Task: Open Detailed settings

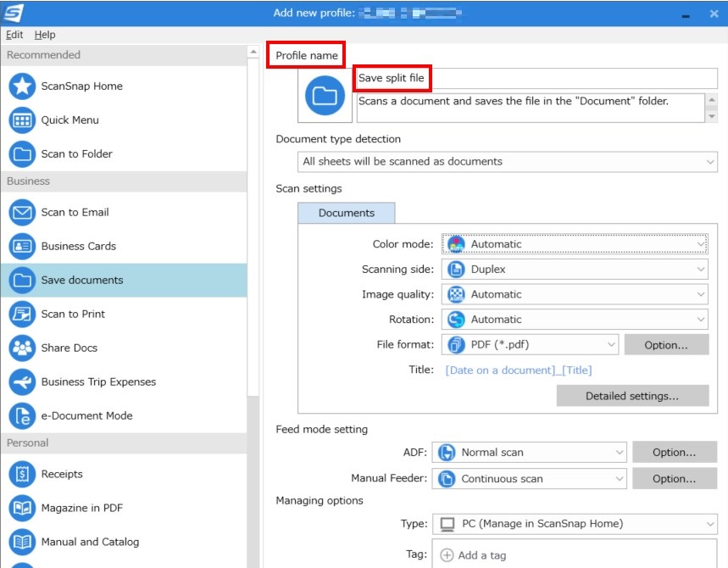Action: 632,396
